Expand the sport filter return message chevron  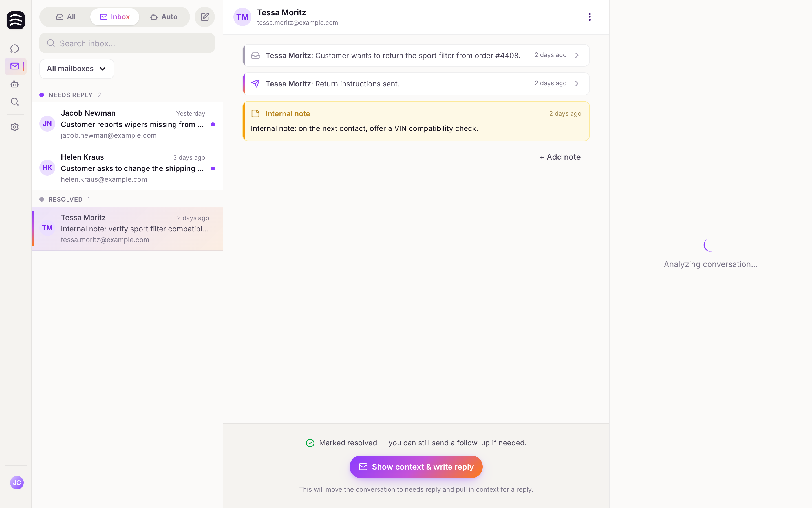[577, 55]
